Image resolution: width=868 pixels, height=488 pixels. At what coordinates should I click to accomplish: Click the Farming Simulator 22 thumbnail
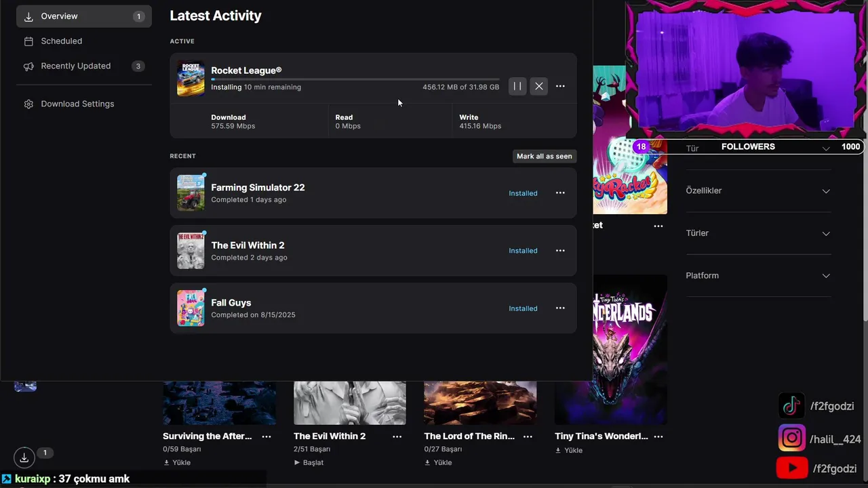(x=191, y=193)
